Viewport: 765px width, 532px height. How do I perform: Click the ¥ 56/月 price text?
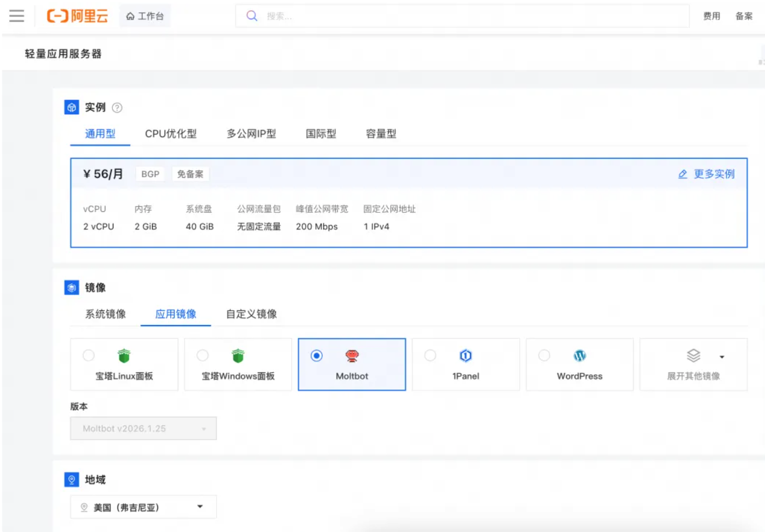click(103, 174)
